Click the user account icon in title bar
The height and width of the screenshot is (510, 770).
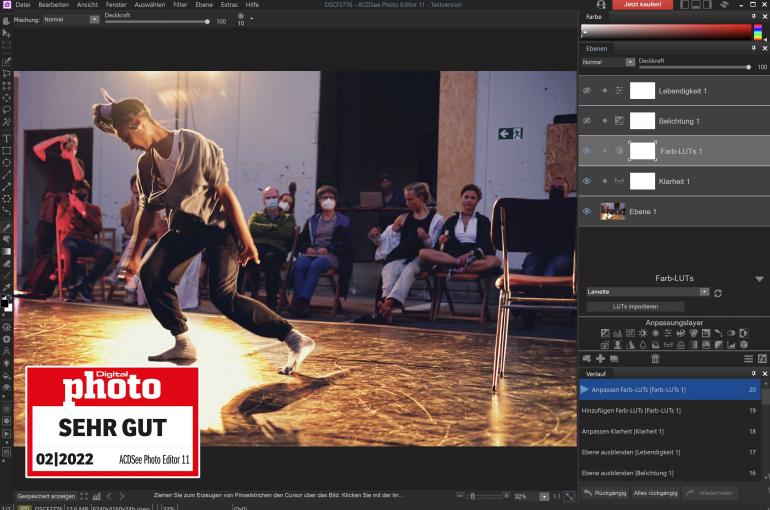[601, 4]
